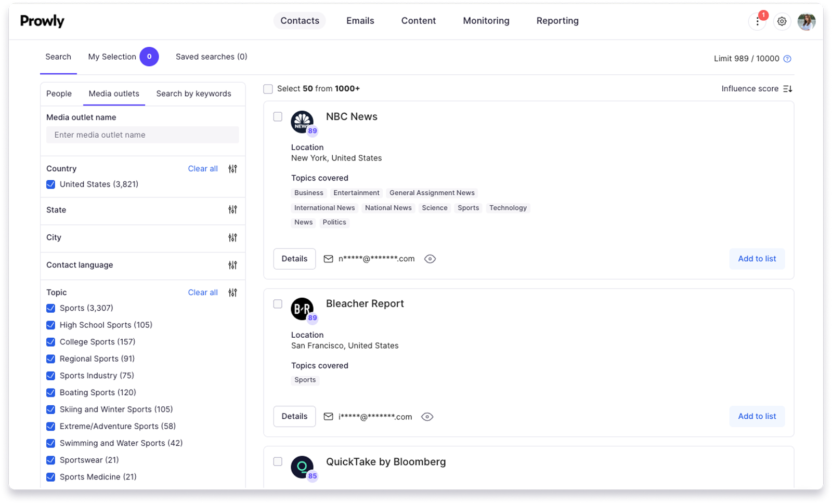Screen dimensions: 832x504
Task: Reveal Bleacher Report email with eye icon
Action: click(427, 417)
